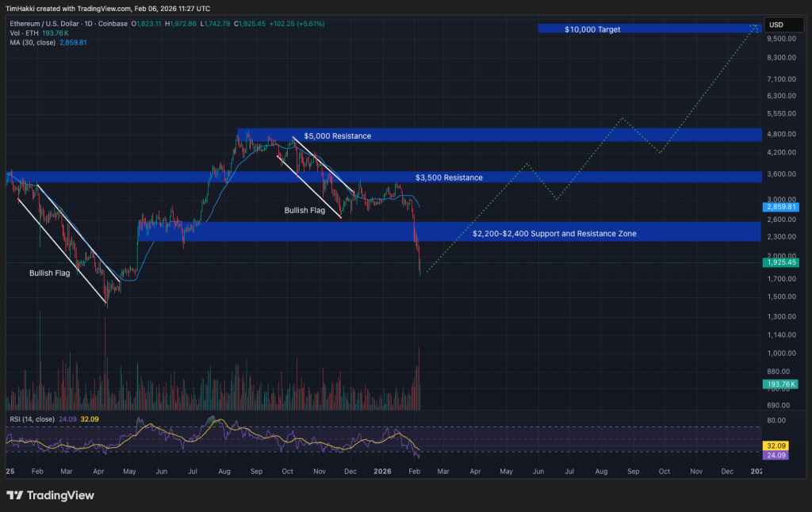Image resolution: width=812 pixels, height=512 pixels.
Task: Select the $5,000 Resistance zone
Action: point(337,136)
